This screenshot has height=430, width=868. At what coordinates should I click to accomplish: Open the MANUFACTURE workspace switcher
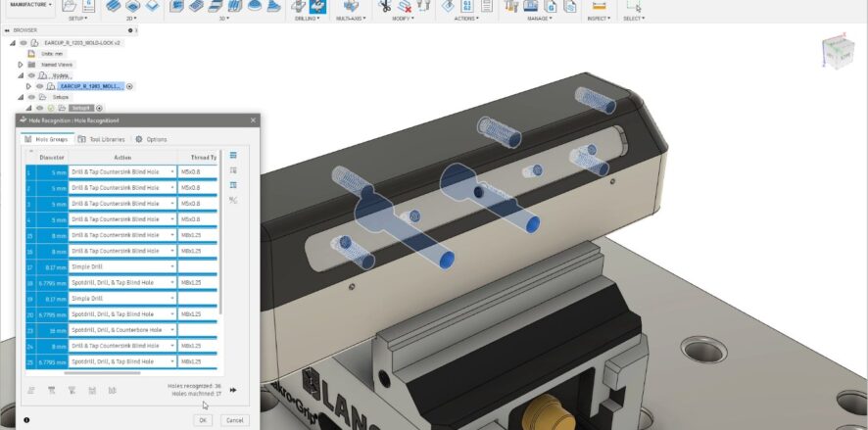point(30,5)
